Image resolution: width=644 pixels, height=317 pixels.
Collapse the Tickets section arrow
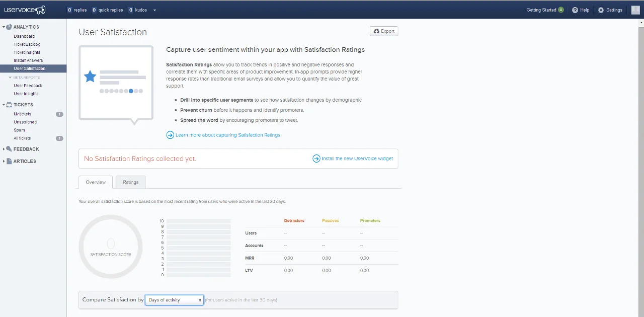[4, 105]
